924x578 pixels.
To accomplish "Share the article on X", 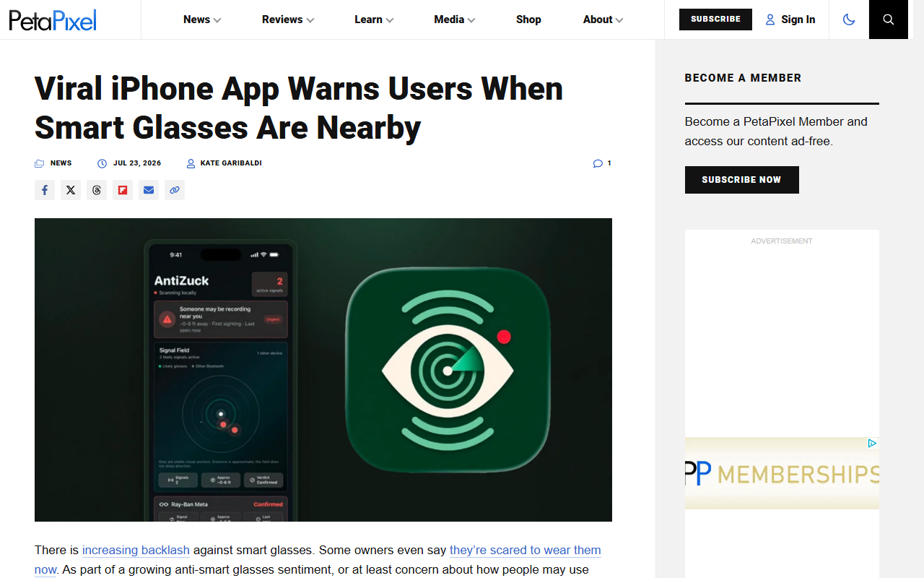I will click(71, 190).
